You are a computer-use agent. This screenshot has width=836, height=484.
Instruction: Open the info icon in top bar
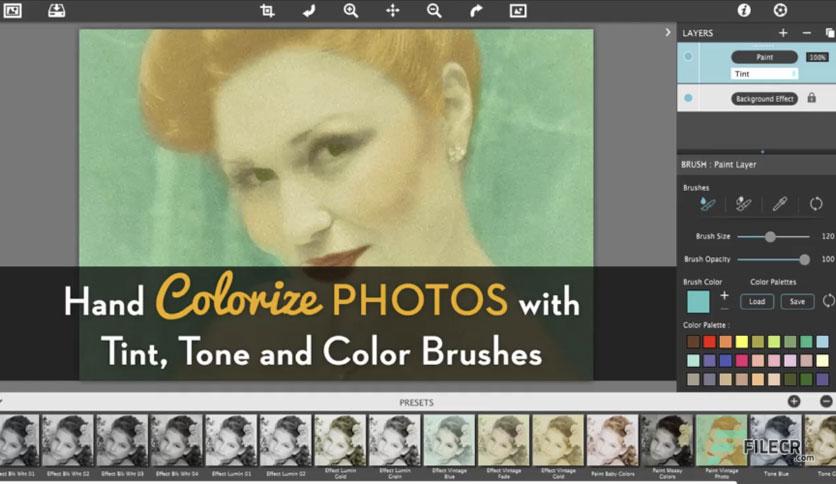[744, 10]
